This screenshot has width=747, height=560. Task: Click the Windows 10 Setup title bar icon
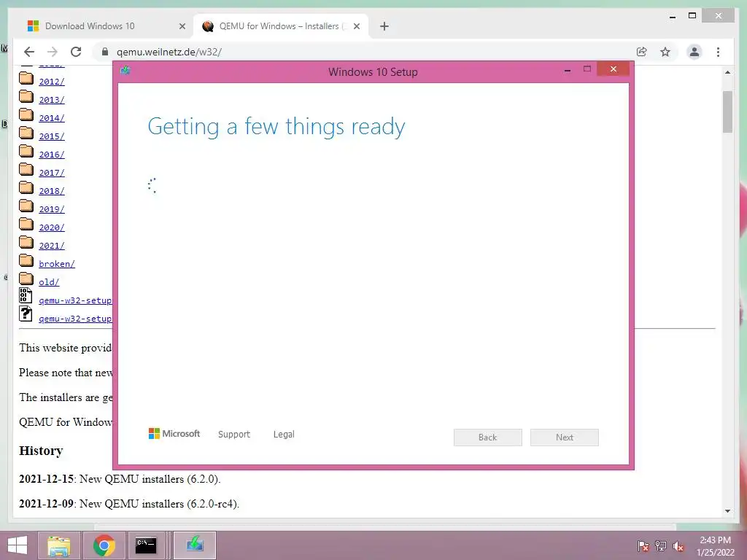[x=125, y=71]
